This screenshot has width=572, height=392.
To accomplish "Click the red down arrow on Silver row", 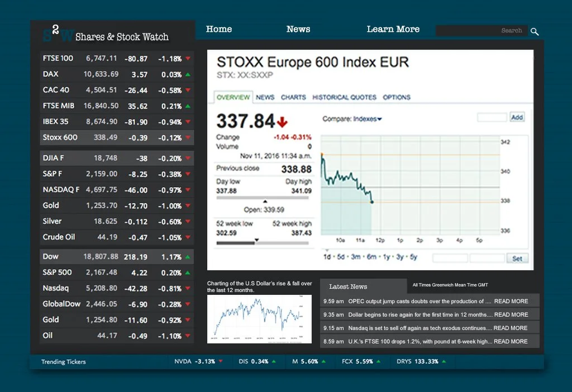I will pos(188,221).
